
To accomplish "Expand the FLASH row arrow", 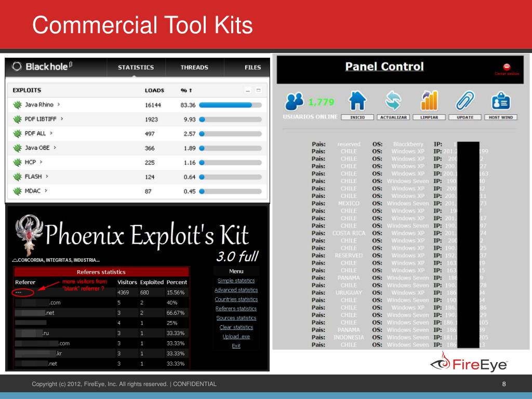I will click(x=47, y=177).
